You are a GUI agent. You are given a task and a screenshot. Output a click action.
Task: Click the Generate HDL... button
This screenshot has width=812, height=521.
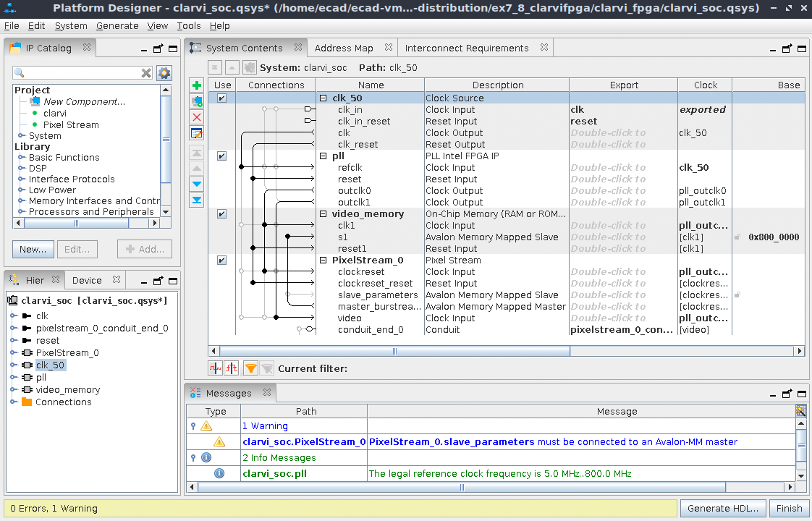pyautogui.click(x=723, y=508)
